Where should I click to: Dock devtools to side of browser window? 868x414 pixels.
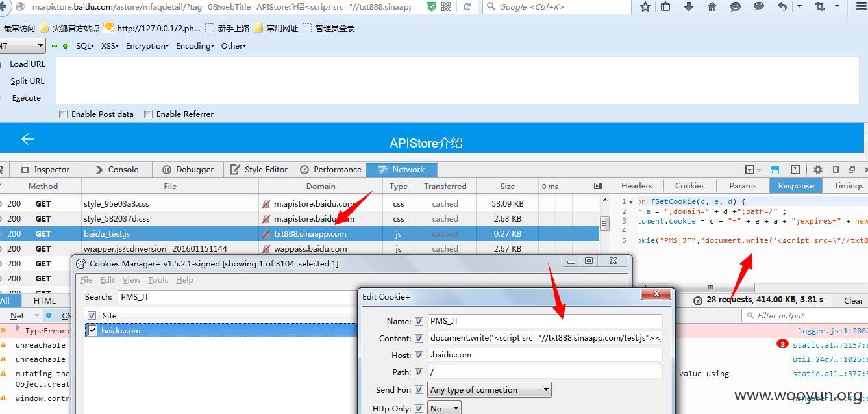[x=836, y=170]
